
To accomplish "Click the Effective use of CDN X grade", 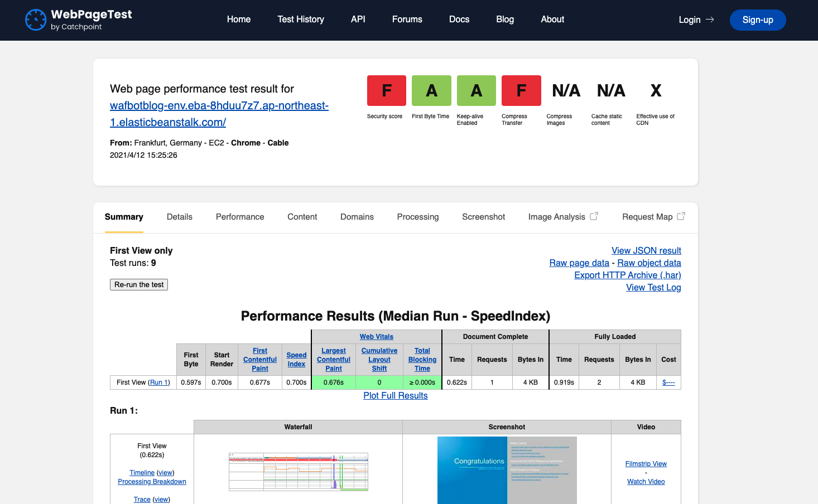I will tap(656, 90).
